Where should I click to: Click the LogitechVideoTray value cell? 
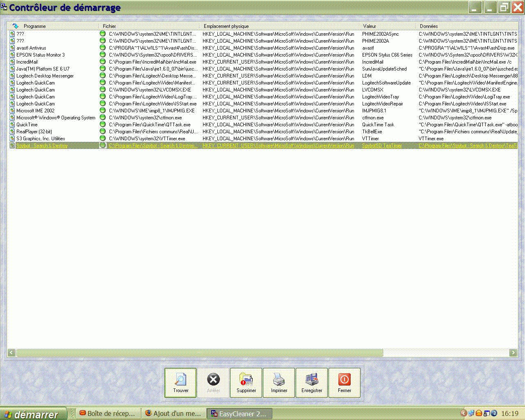click(x=380, y=97)
